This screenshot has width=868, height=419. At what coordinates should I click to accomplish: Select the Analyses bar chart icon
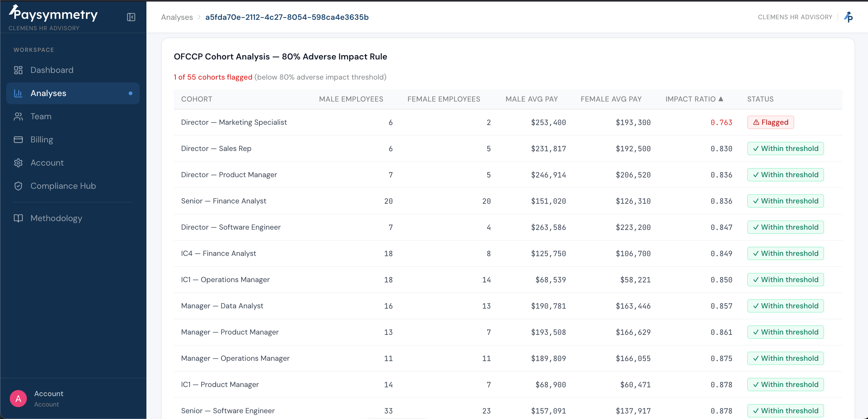click(18, 93)
